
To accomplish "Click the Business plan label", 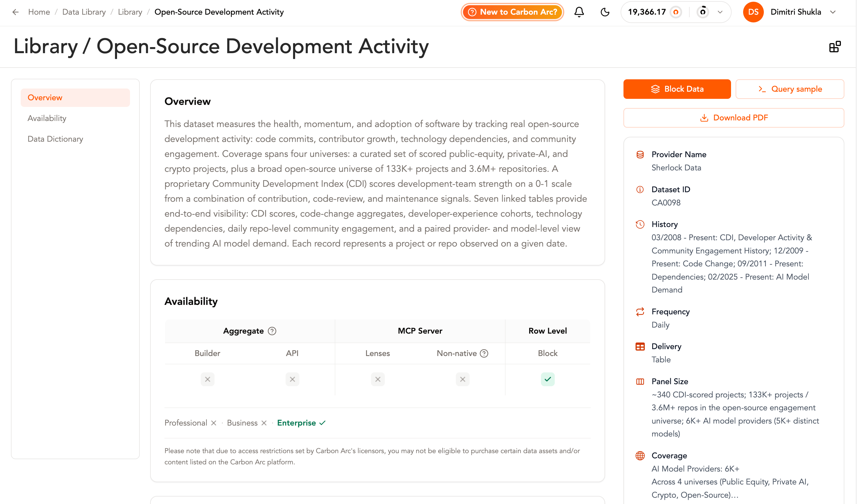I will click(242, 423).
